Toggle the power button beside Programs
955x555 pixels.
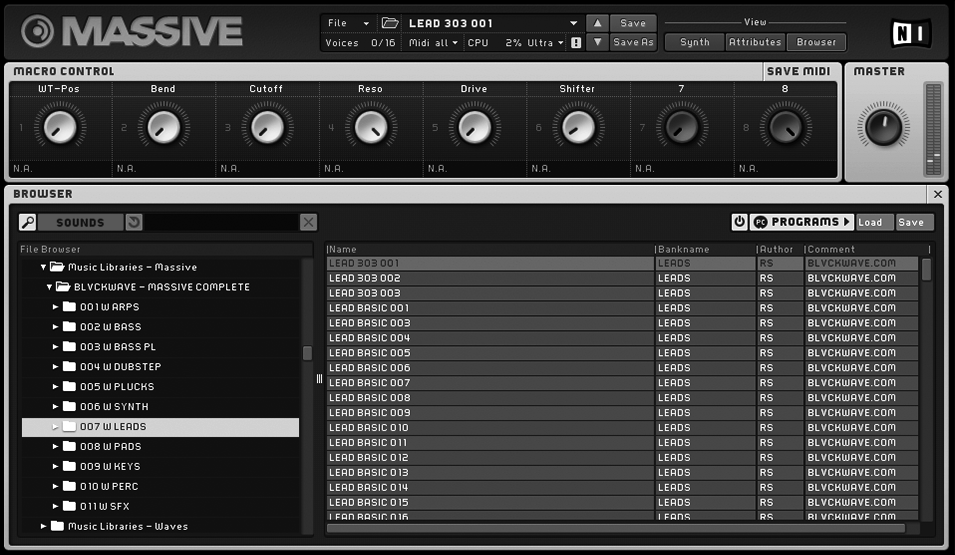[740, 222]
